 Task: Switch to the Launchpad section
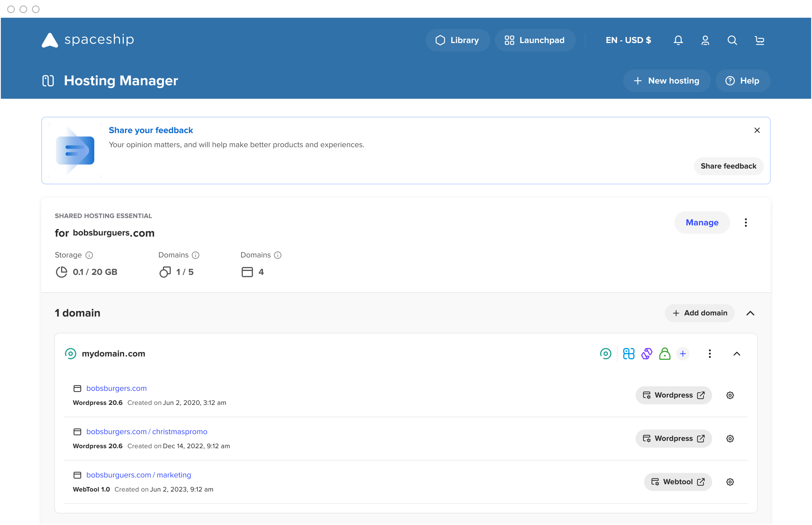point(535,40)
